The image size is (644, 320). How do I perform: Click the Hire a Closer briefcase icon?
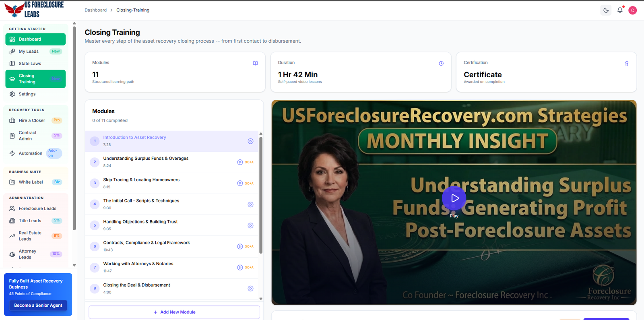click(12, 120)
